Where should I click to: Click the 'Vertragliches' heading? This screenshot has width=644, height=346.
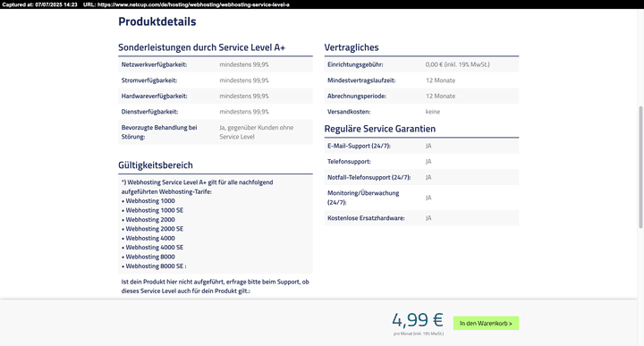click(352, 47)
